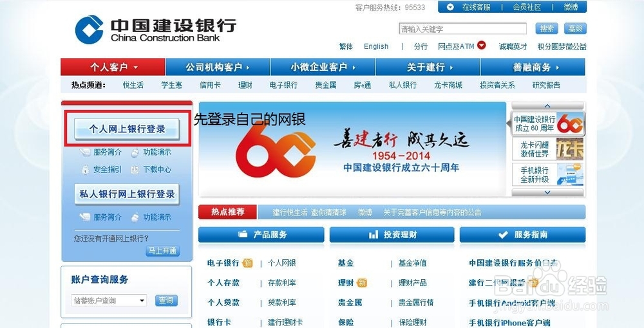
Task: Open the 信用卡 hot channel
Action: 210,86
